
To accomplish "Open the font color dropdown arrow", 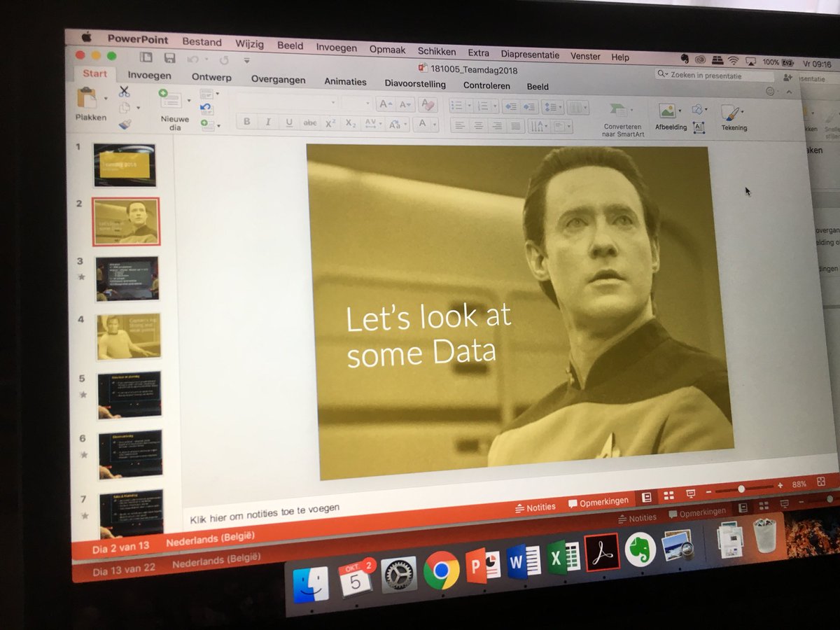I will point(434,125).
